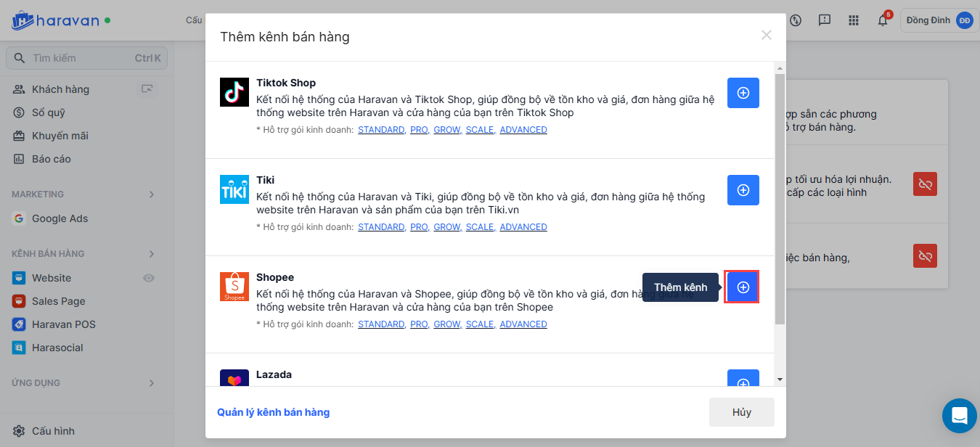Go to Báo cáo in sidebar
980x447 pixels.
point(51,159)
